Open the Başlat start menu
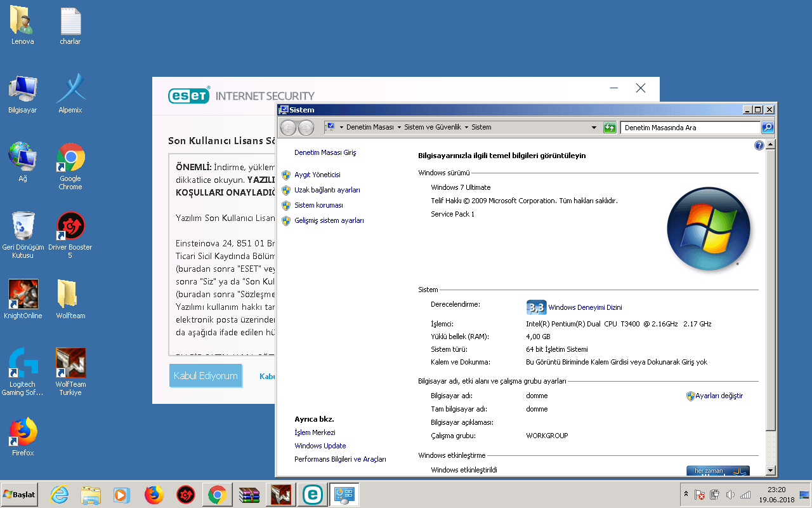 pyautogui.click(x=19, y=494)
